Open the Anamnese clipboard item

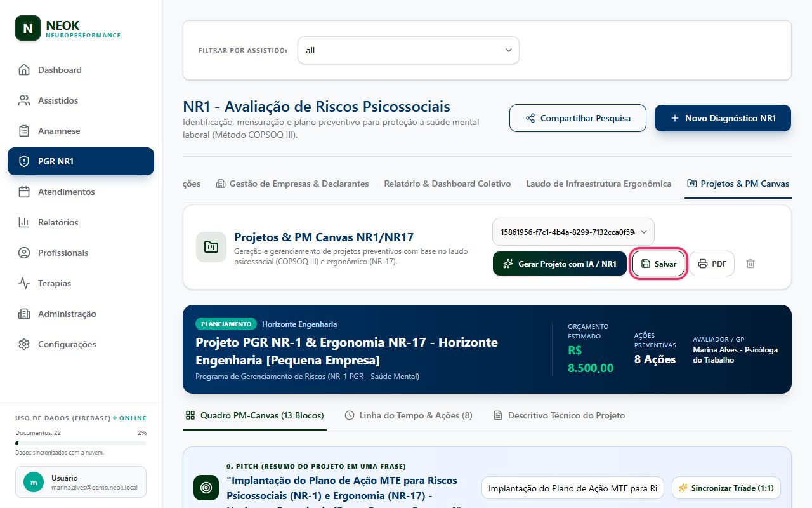point(81,131)
